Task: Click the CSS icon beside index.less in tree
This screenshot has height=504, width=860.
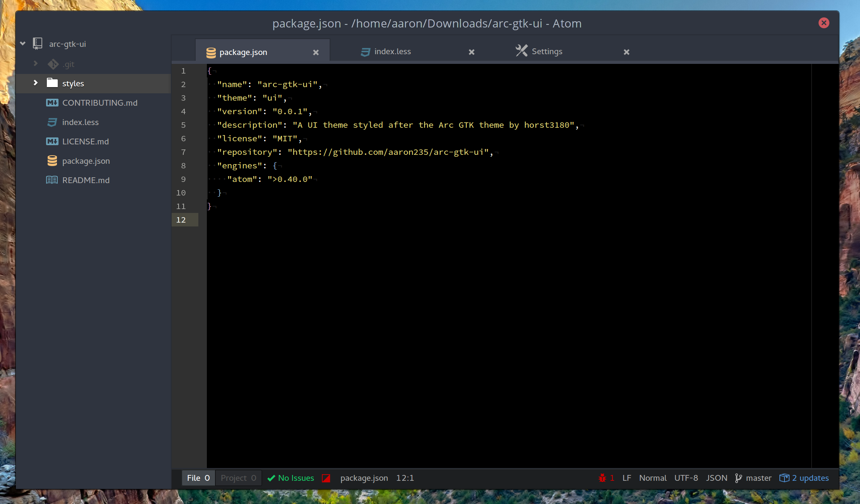Action: (52, 122)
